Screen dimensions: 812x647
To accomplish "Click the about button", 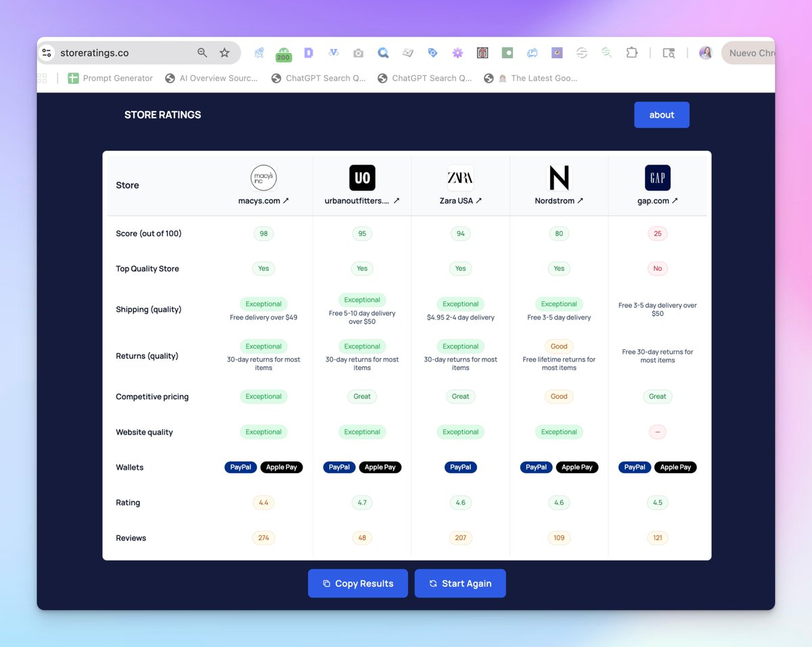I will [x=662, y=114].
